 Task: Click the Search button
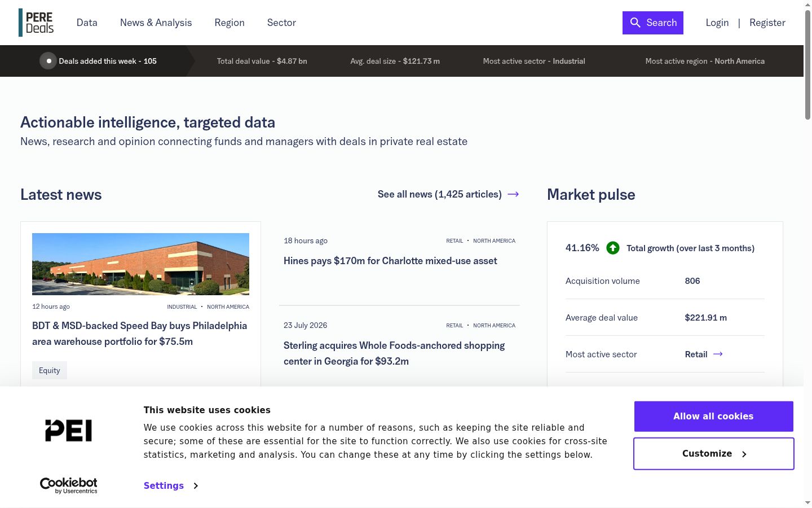coord(653,23)
